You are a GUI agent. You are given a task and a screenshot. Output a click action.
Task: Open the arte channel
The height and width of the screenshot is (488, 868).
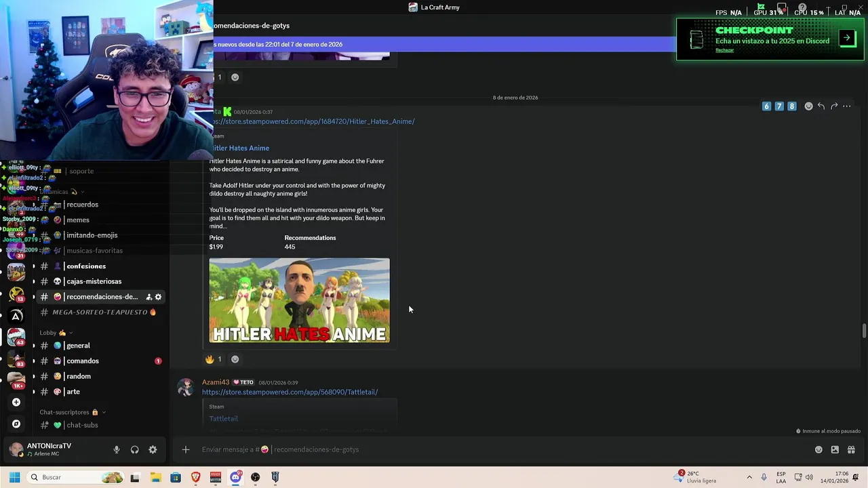point(73,392)
